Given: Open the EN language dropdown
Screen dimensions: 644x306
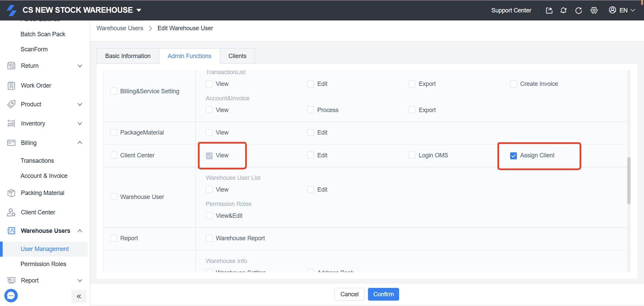Looking at the screenshot, I should coord(622,10).
